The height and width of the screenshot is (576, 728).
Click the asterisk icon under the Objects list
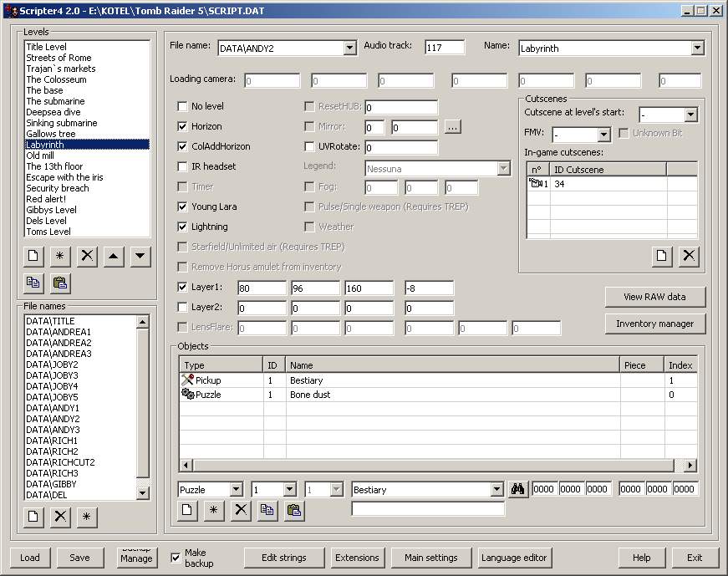tap(214, 510)
